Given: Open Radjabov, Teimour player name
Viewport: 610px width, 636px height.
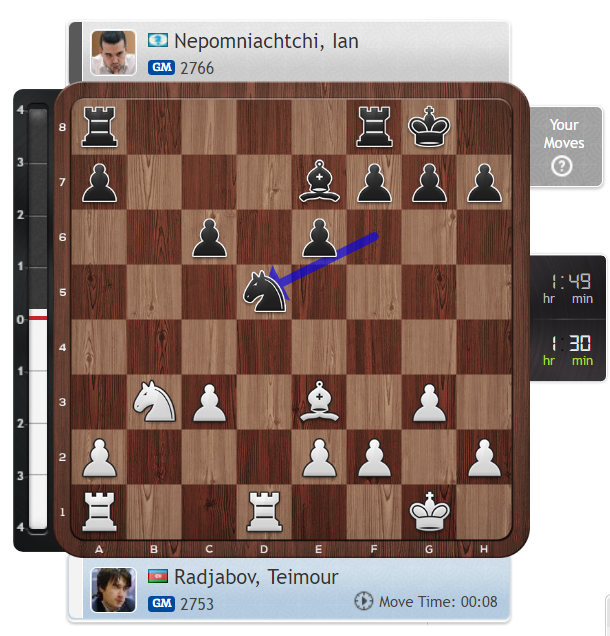Looking at the screenshot, I should [x=256, y=577].
